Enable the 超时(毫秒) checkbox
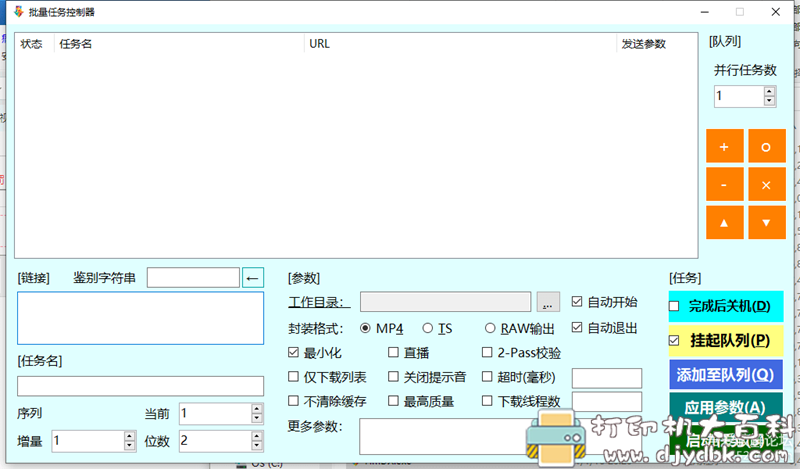800x469 pixels. pos(487,377)
